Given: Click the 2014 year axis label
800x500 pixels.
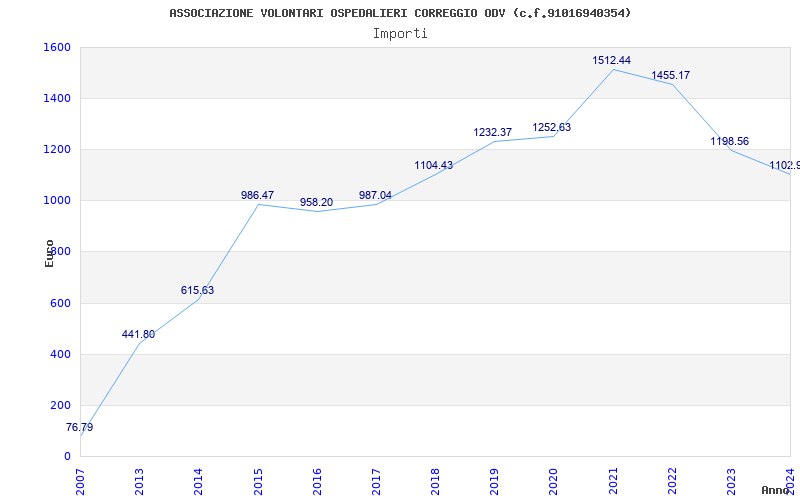Looking at the screenshot, I should click(x=198, y=482).
